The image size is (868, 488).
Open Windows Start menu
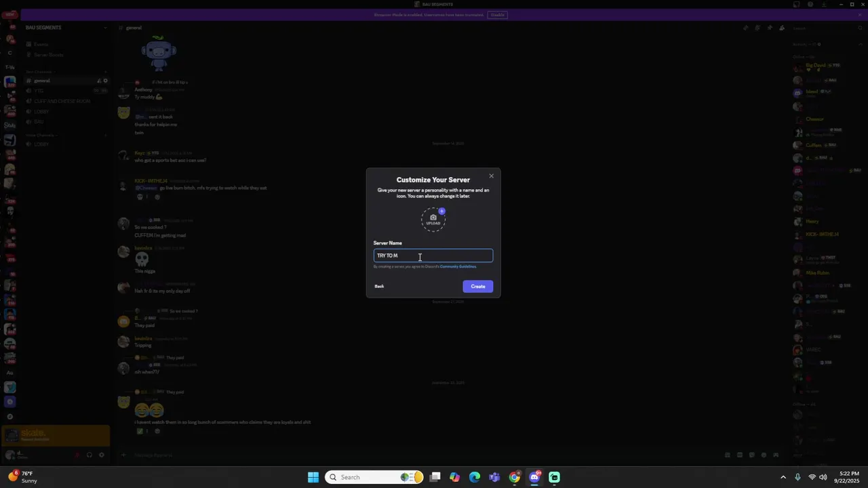313,477
